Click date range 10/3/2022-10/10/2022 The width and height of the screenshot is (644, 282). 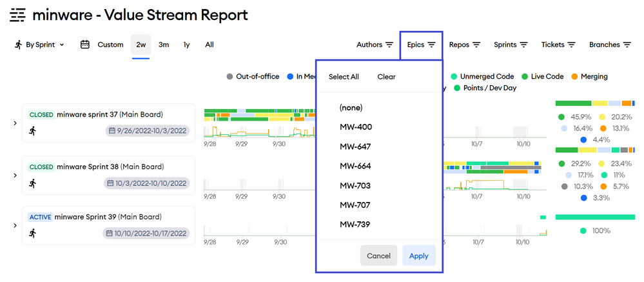(x=147, y=183)
